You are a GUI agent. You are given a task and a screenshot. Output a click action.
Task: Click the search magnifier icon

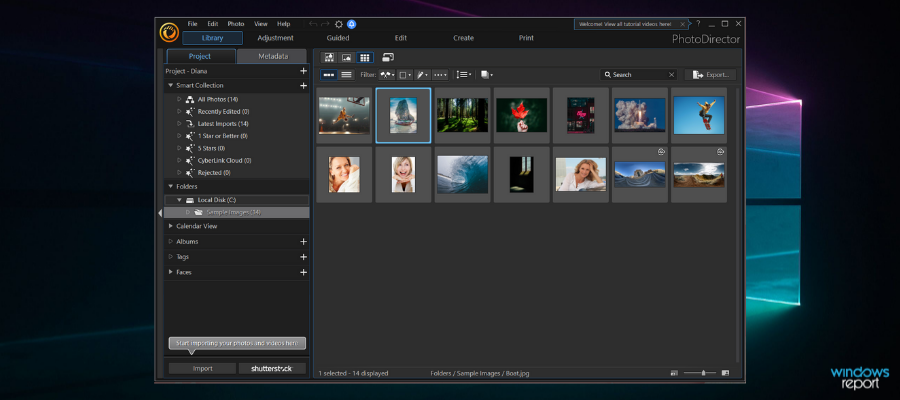[x=608, y=75]
